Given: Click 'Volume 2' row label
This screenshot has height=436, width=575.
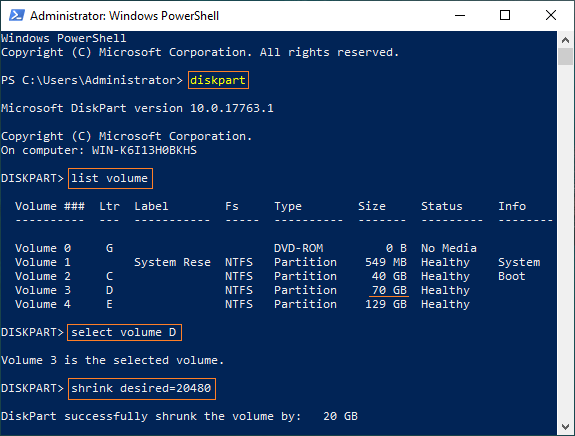Looking at the screenshot, I should click(43, 276).
